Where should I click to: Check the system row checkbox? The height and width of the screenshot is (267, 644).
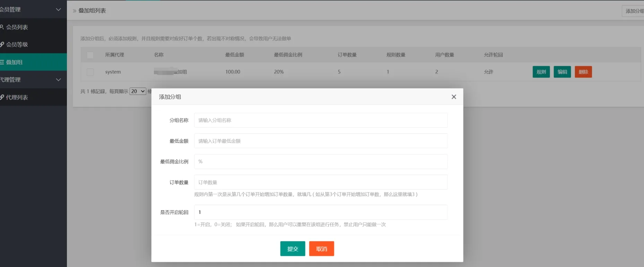pyautogui.click(x=90, y=72)
